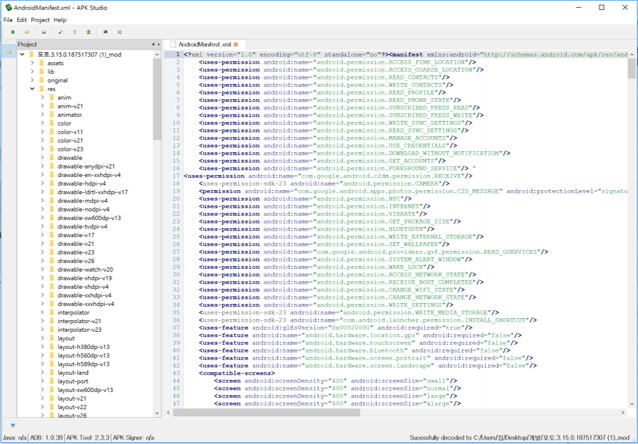Click 'ADB: 1.0.39' in status bar
638x444 pixels.
click(x=46, y=437)
